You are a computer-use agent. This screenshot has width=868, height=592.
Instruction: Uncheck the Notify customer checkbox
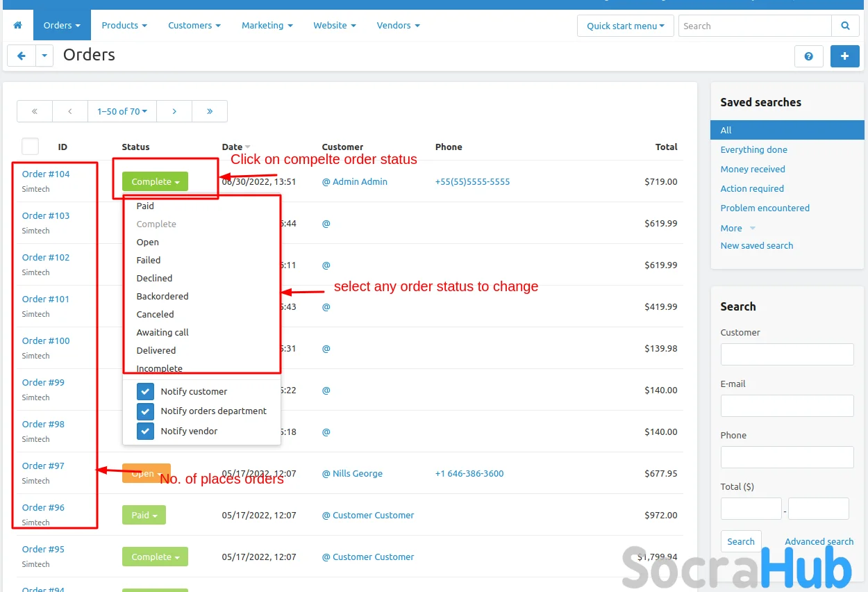tap(145, 391)
